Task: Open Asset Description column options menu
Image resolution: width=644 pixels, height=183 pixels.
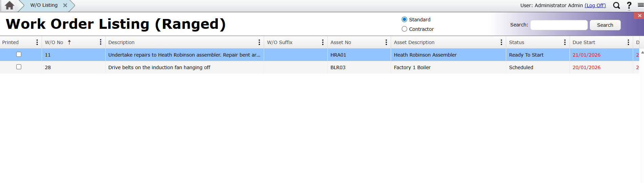Action: pyautogui.click(x=501, y=42)
